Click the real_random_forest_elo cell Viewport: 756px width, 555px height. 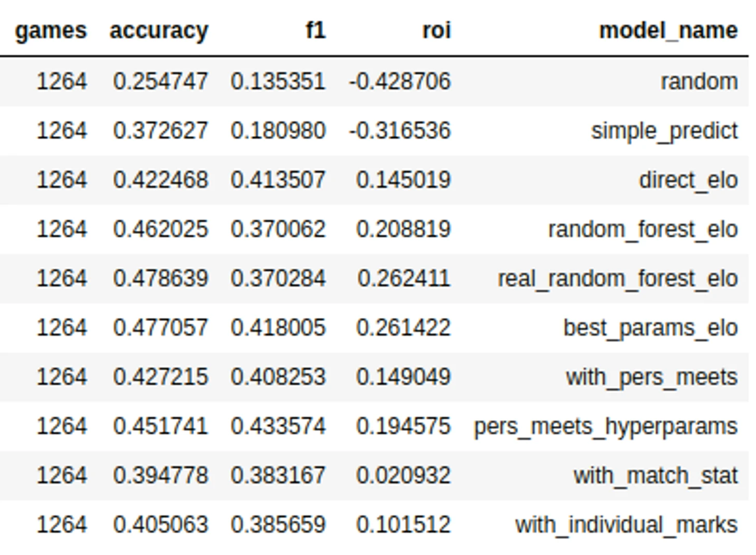(618, 279)
